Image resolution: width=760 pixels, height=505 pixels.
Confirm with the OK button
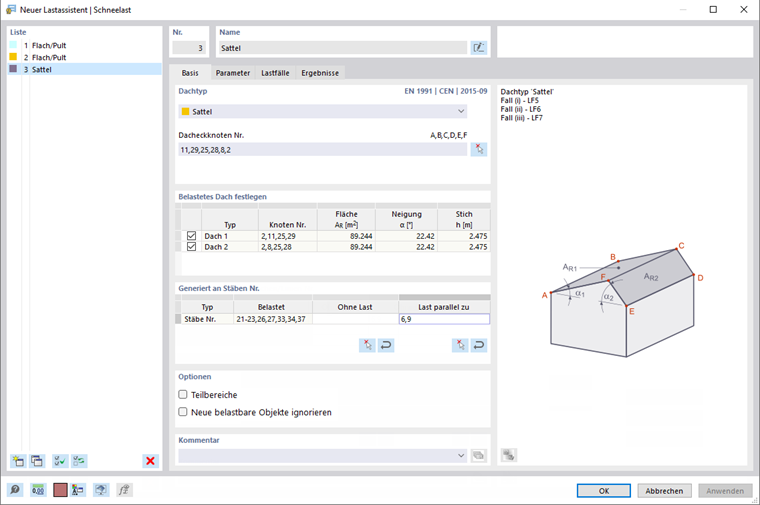[604, 491]
